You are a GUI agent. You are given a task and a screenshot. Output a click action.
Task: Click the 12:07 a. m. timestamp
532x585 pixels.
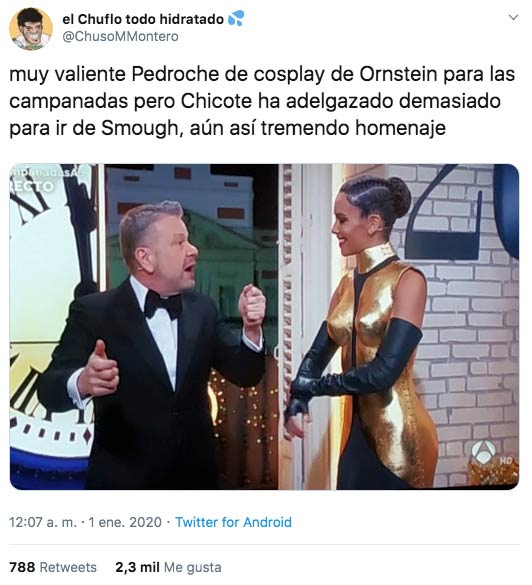pyautogui.click(x=43, y=522)
